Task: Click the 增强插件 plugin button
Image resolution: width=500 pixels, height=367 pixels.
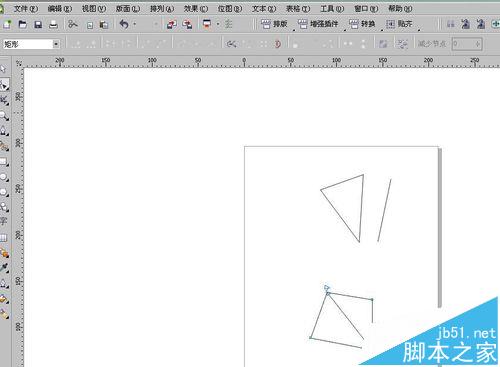Action: click(318, 24)
